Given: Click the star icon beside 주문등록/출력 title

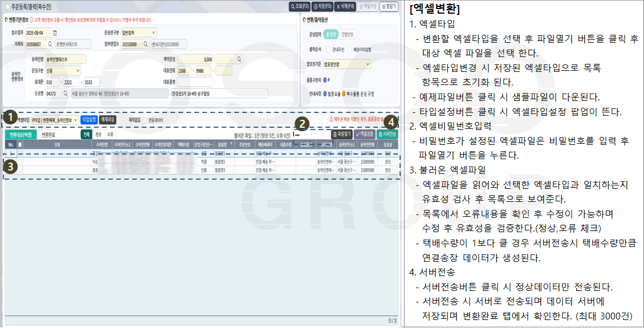Looking at the screenshot, I should pyautogui.click(x=7, y=7).
